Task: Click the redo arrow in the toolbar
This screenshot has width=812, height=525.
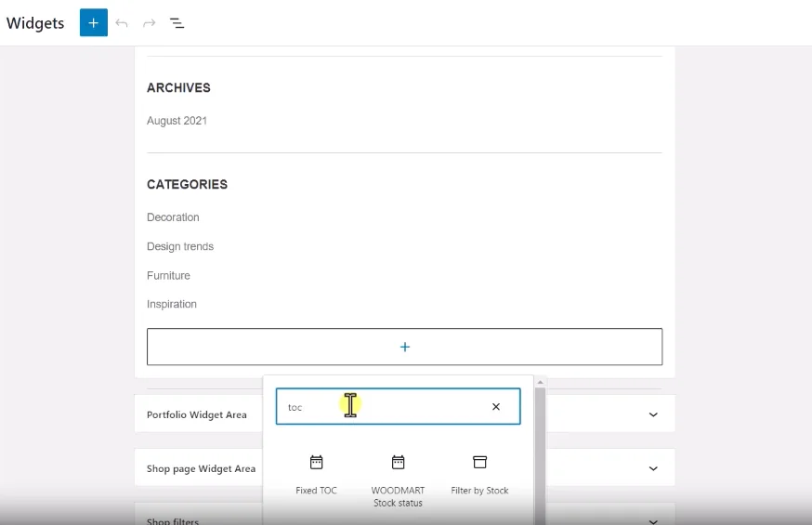Action: [x=149, y=23]
